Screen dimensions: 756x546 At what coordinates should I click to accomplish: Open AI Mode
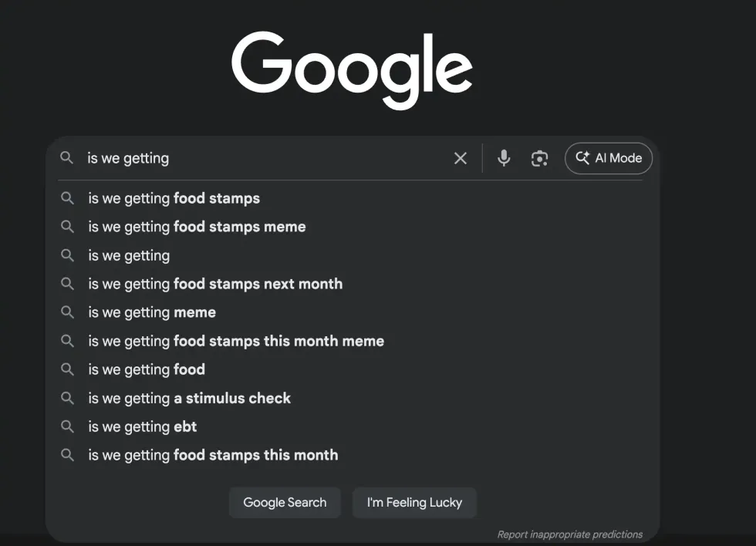click(609, 158)
